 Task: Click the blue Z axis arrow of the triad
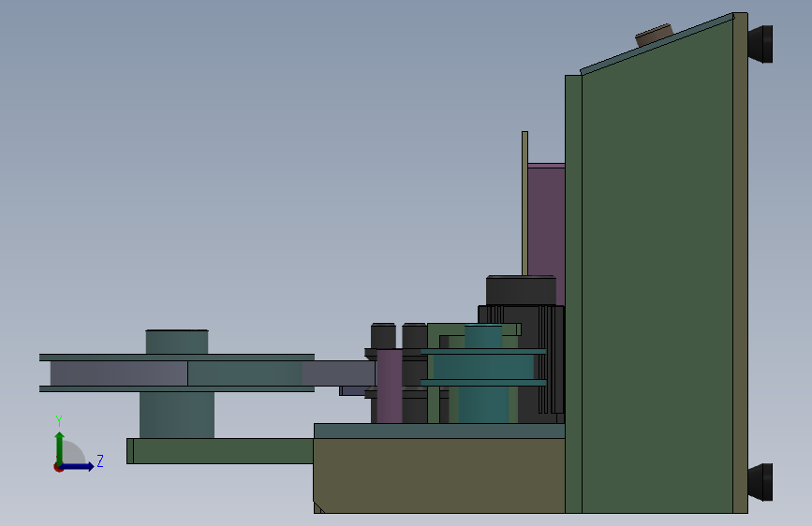pos(78,466)
